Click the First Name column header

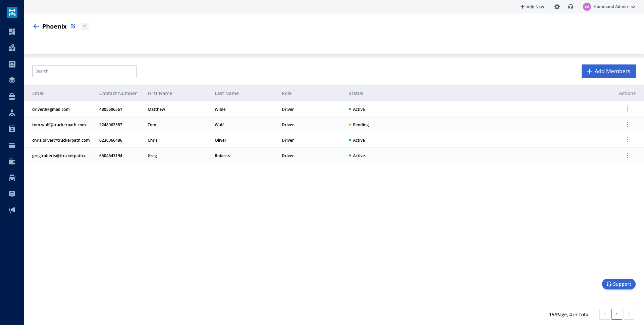(x=160, y=93)
